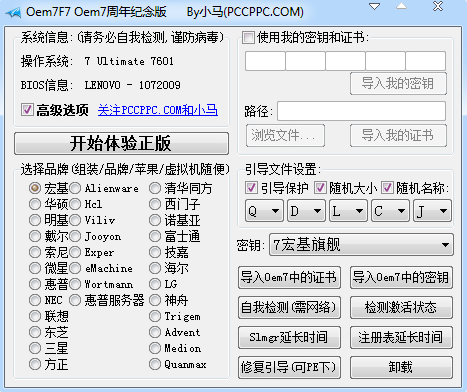
Task: Click the blue fish app icon in title bar
Action: 13,13
